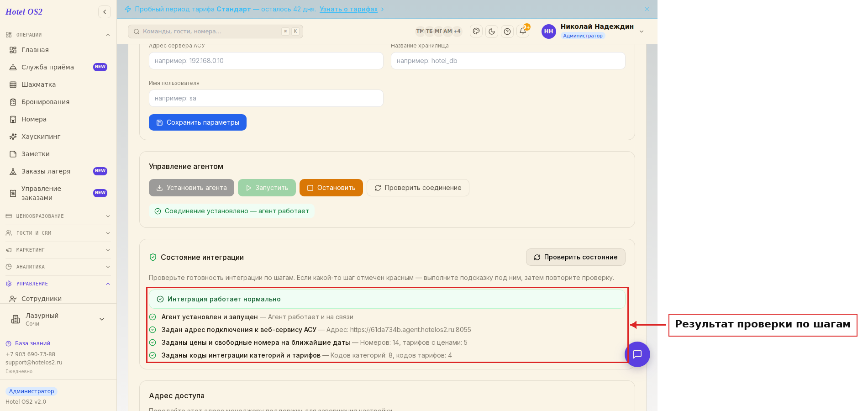The image size is (868, 411).
Task: Collapse the ОПЕРАЦИИ section
Action: coord(58,35)
